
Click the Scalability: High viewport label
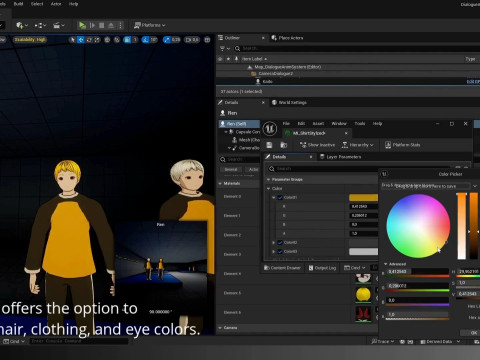coord(30,40)
